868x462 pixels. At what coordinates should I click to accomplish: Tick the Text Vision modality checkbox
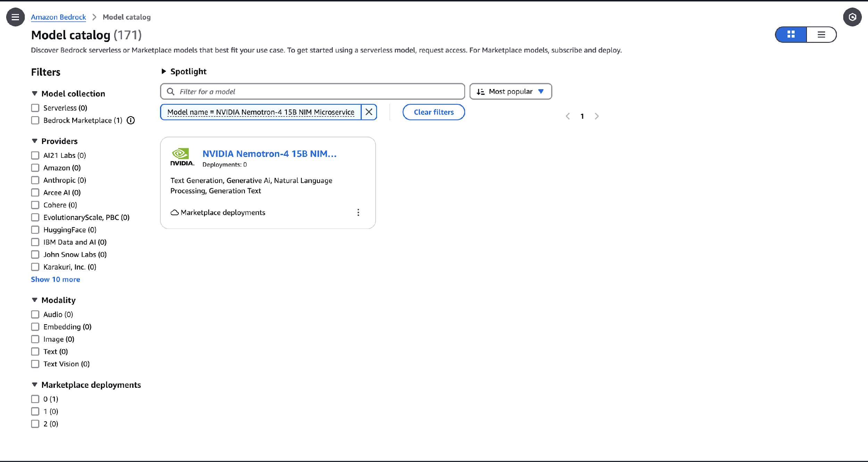pos(35,364)
